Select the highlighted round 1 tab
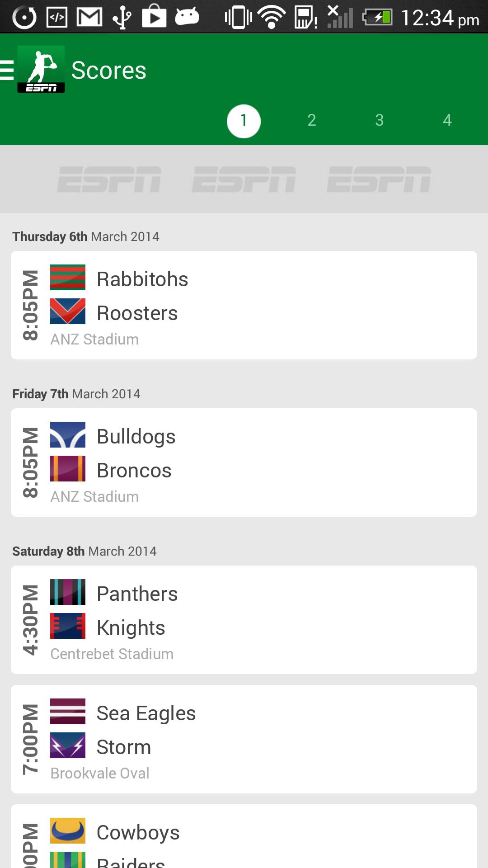The height and width of the screenshot is (868, 488). [x=244, y=121]
